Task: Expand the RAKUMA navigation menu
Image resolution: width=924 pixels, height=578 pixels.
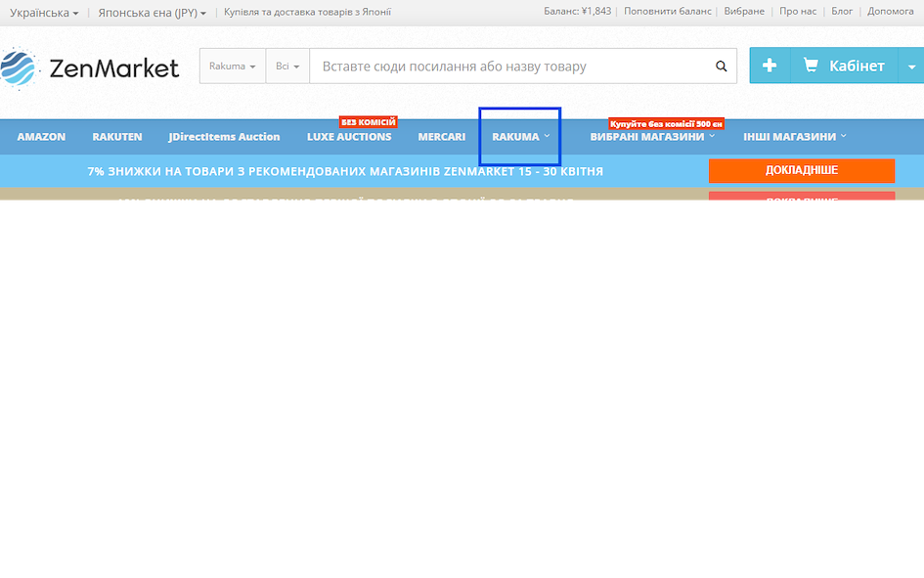Action: click(x=521, y=137)
